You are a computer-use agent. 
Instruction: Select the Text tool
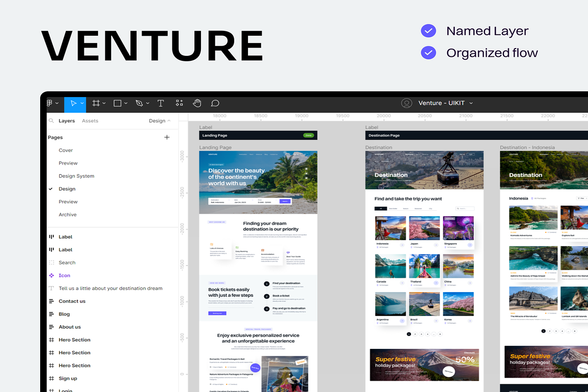click(160, 103)
